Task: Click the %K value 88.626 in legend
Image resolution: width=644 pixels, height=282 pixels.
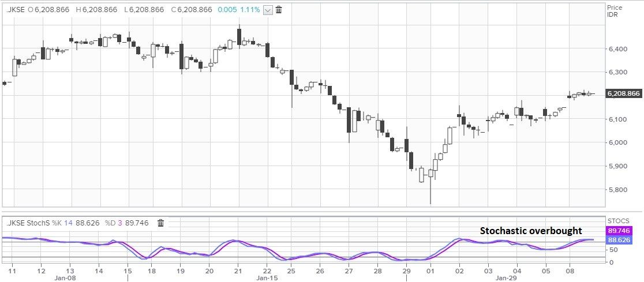Action: [88, 223]
